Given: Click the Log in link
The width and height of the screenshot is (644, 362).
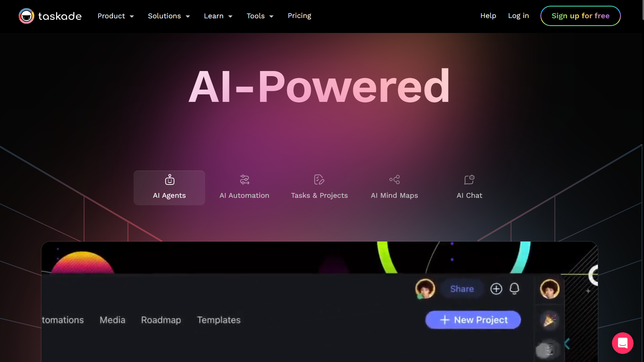Looking at the screenshot, I should tap(518, 16).
